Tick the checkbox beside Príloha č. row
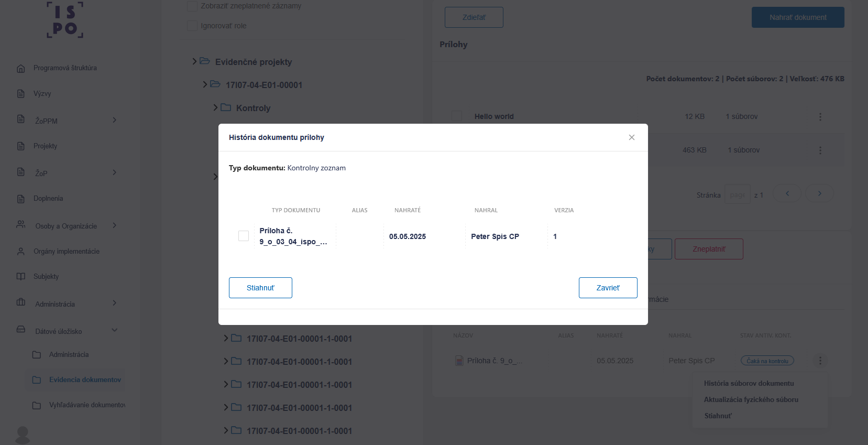This screenshot has height=445, width=868. pyautogui.click(x=244, y=236)
